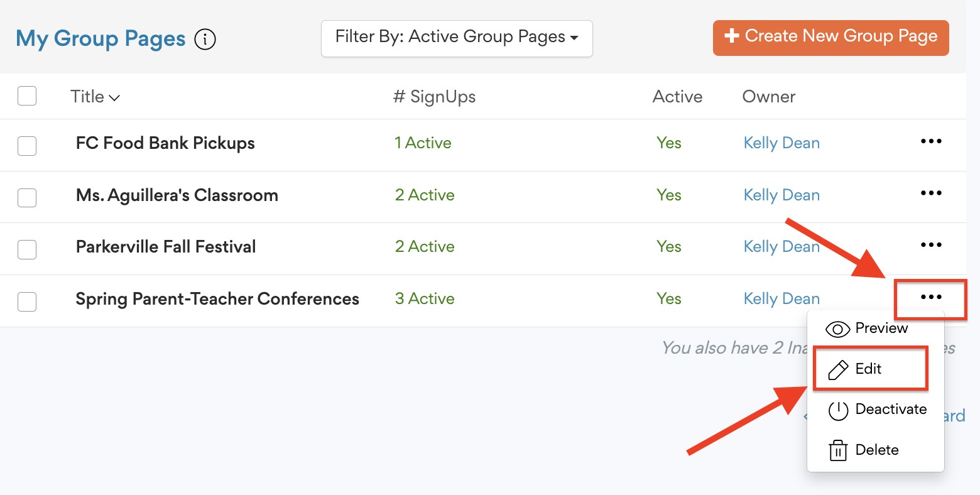980x495 pixels.
Task: Toggle the select-all checkbox in header
Action: 27,96
